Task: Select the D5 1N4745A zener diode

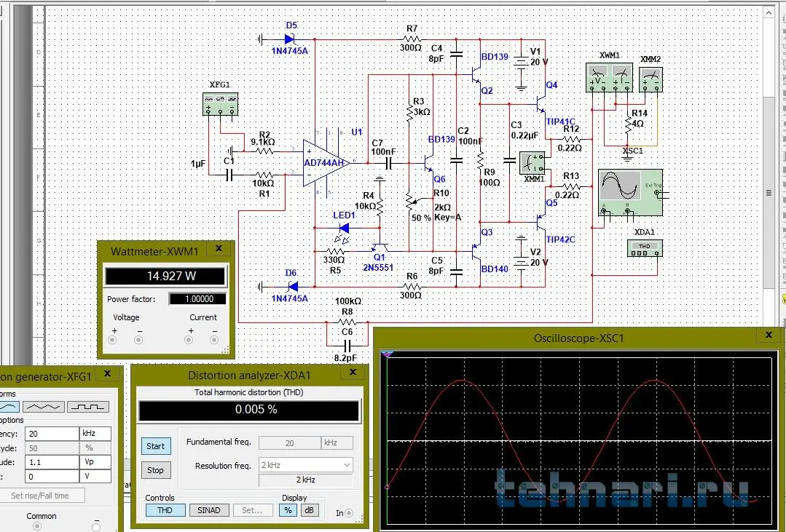Action: click(290, 39)
